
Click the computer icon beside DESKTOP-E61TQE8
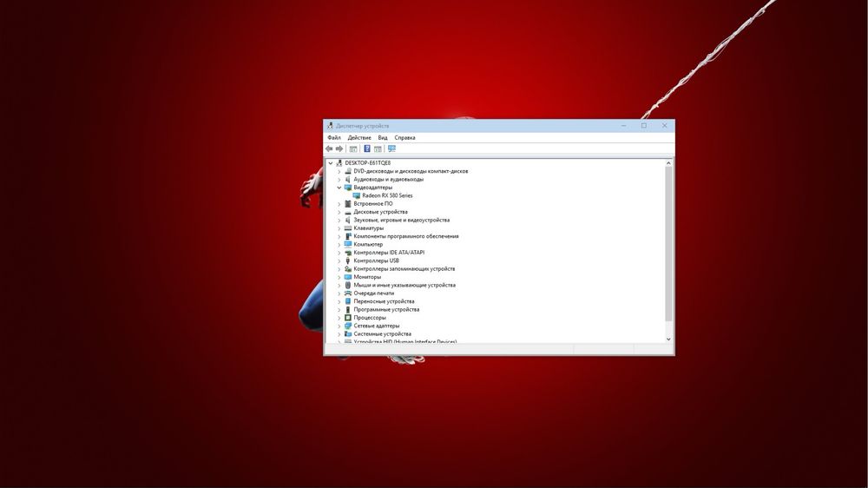(339, 163)
